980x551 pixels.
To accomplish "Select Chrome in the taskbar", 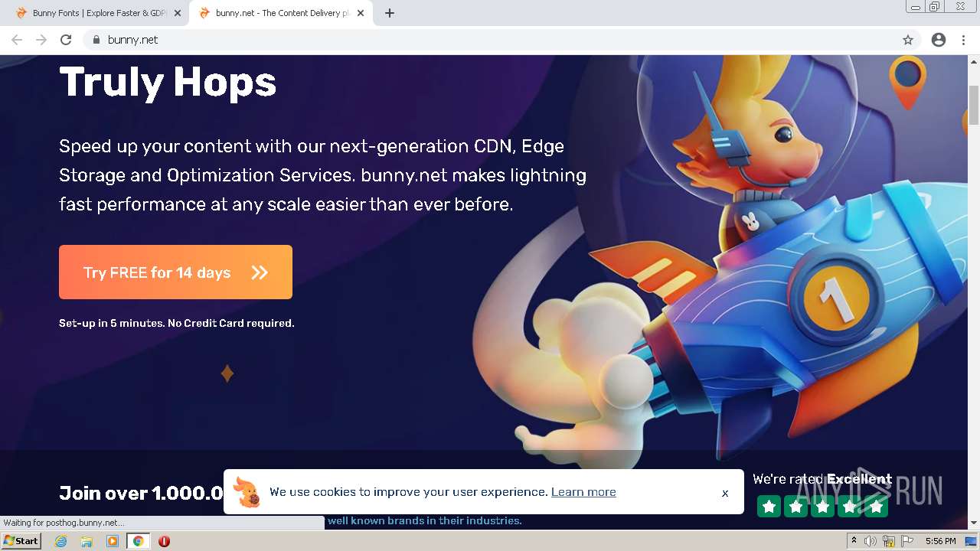I will 138,541.
